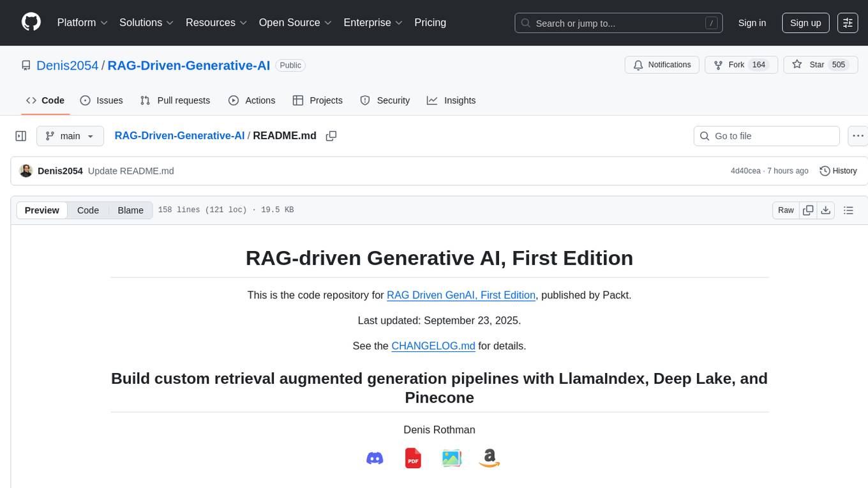Click the search magnifier icon in header

point(526,23)
